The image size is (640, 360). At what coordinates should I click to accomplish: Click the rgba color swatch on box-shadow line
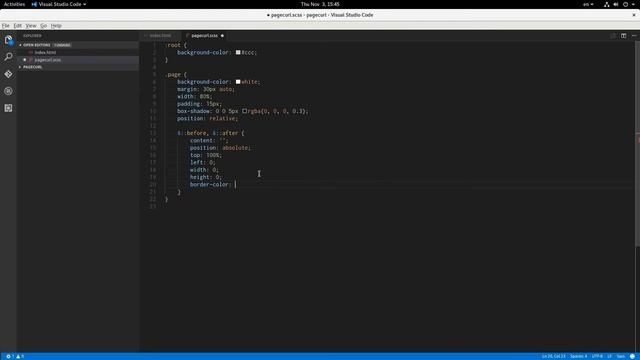pos(244,111)
